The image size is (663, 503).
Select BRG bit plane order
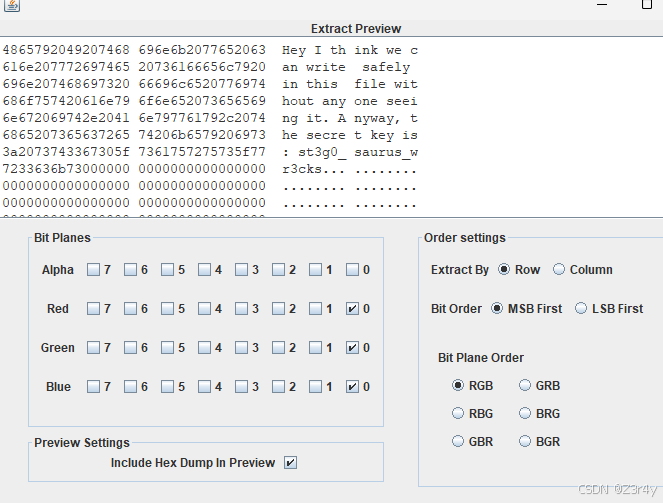(525, 413)
